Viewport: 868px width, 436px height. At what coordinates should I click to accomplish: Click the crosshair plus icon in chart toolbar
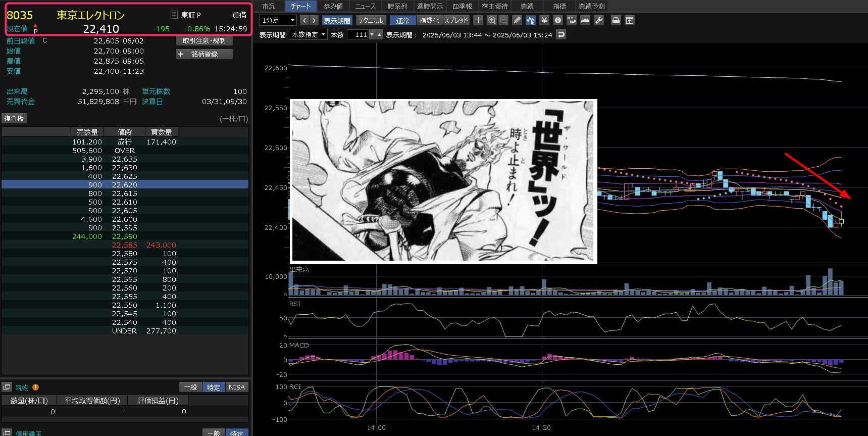(478, 20)
